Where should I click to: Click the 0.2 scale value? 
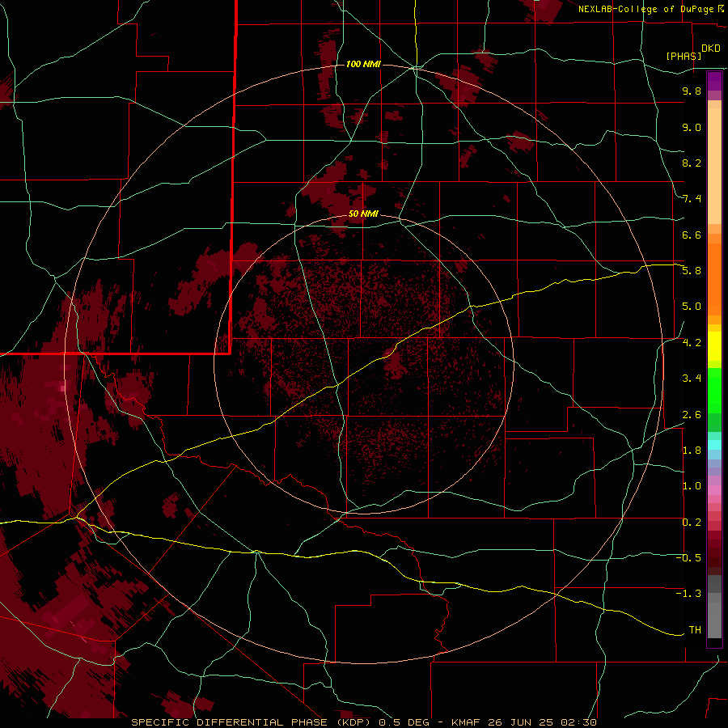692,523
